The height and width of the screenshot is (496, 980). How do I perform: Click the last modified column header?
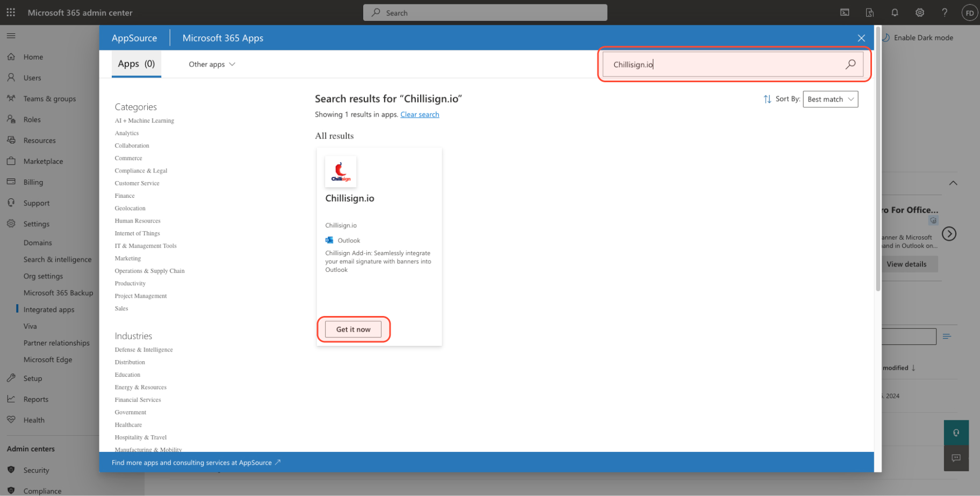tap(898, 368)
